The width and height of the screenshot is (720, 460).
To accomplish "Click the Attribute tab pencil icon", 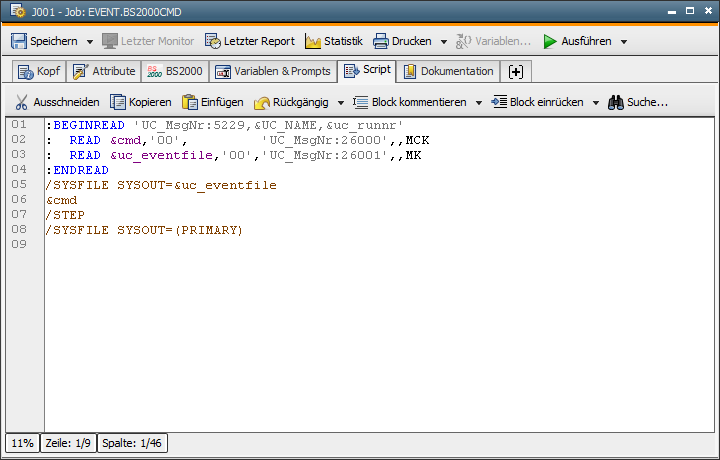I will point(80,72).
